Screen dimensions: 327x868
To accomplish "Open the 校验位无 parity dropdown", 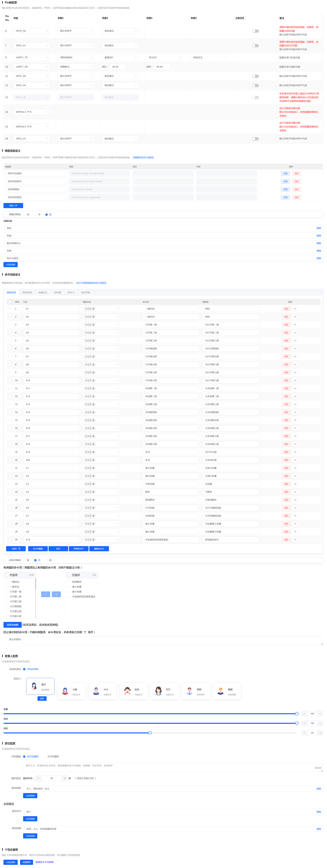I will pos(209,57).
